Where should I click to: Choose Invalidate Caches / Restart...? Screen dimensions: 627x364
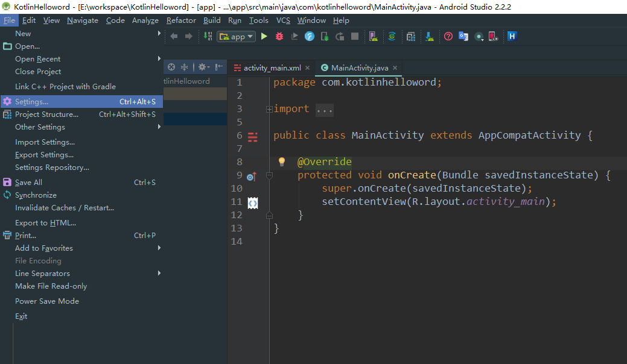click(64, 208)
